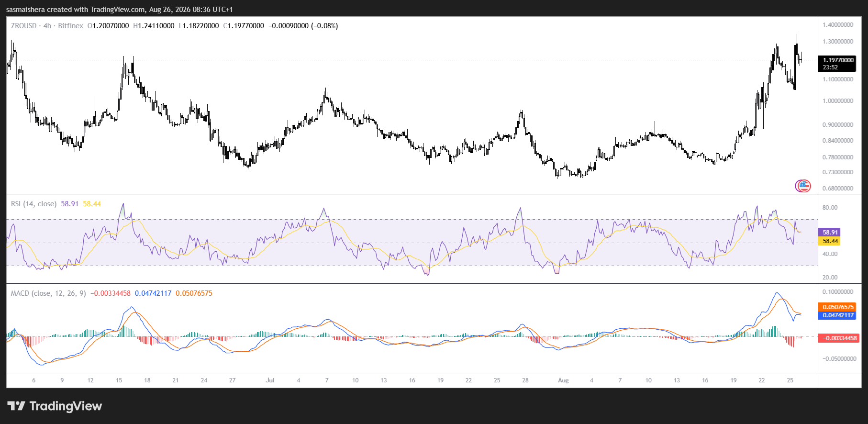Image resolution: width=868 pixels, height=424 pixels.
Task: Click the open value O1.20070000
Action: point(108,26)
